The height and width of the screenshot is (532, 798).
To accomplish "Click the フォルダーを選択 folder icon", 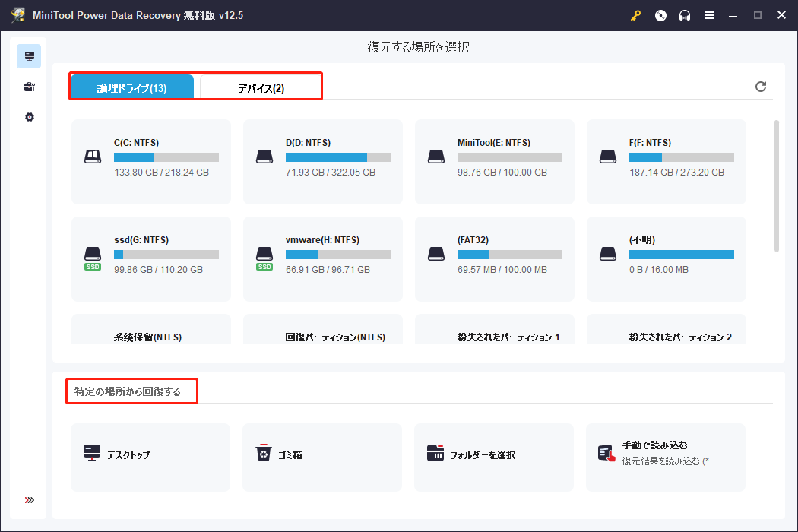I will point(435,453).
